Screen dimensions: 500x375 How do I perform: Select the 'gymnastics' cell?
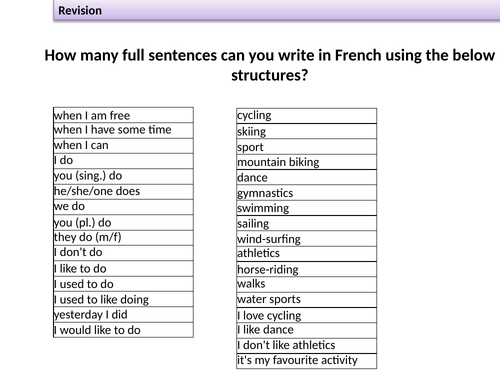(307, 192)
